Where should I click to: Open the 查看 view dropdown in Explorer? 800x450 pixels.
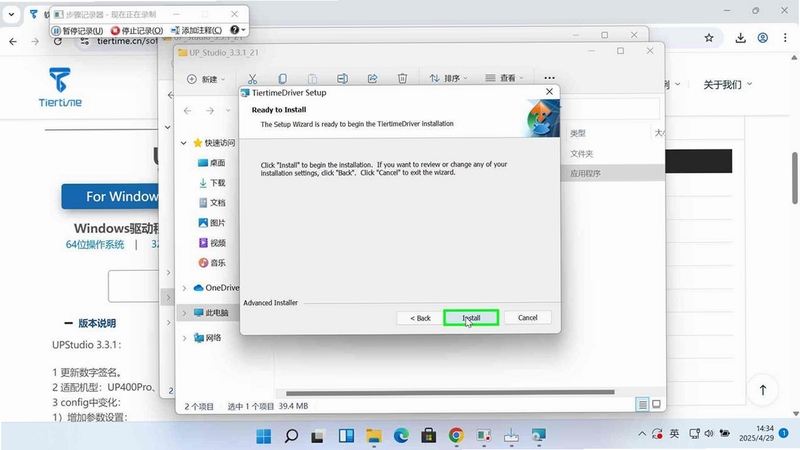(x=504, y=78)
